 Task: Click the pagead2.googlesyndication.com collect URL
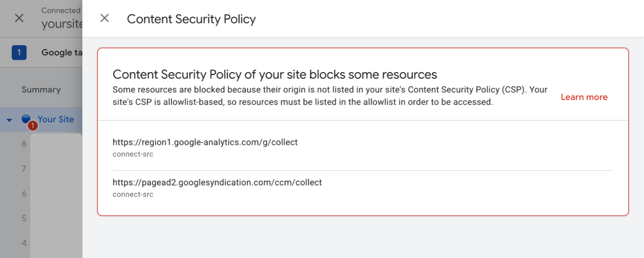coord(217,182)
